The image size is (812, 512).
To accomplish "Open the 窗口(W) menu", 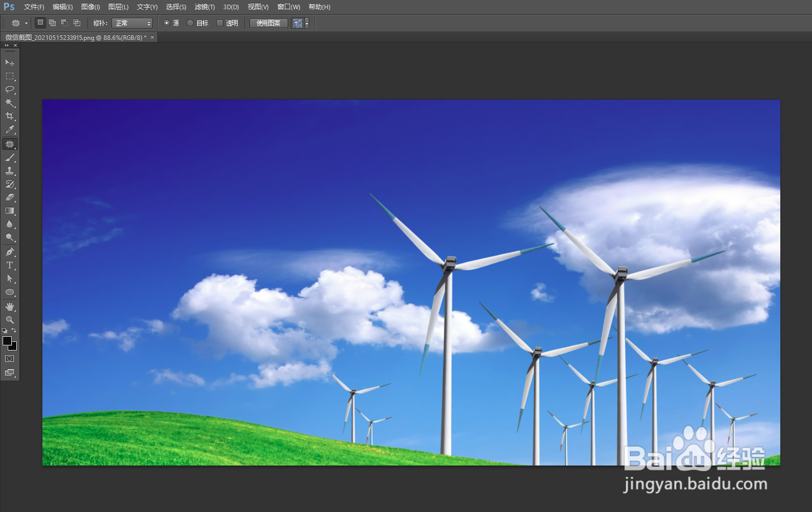I will 289,7.
